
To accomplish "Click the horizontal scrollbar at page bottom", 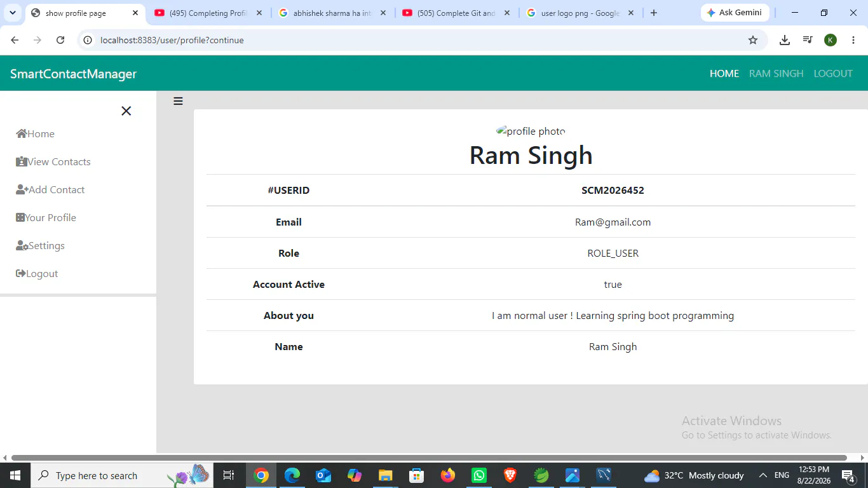I will pos(429,457).
